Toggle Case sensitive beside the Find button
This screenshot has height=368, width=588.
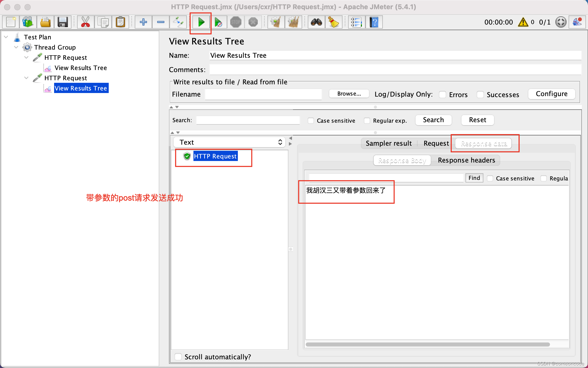tap(490, 178)
